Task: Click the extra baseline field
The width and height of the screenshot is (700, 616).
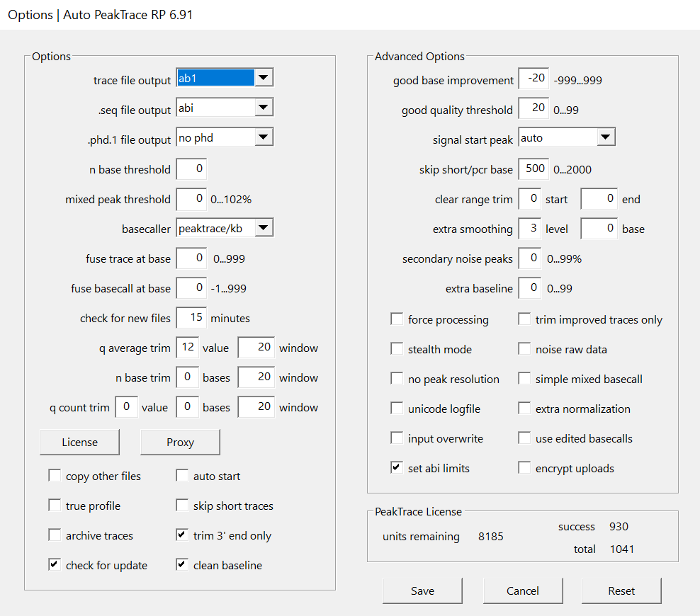Action: (529, 288)
